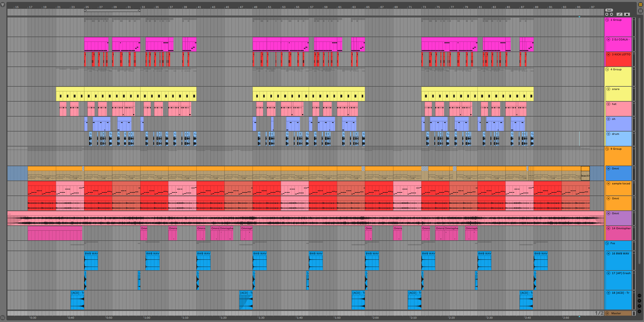This screenshot has width=644, height=322.
Task: Toggle the Mixer section visibility button
Action: 639,306
